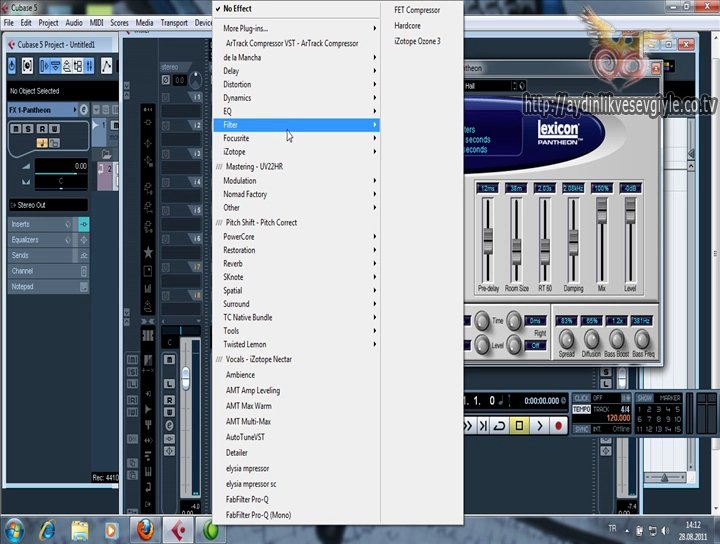Open Internet Explorer from the taskbar
The width and height of the screenshot is (720, 544).
tap(47, 530)
